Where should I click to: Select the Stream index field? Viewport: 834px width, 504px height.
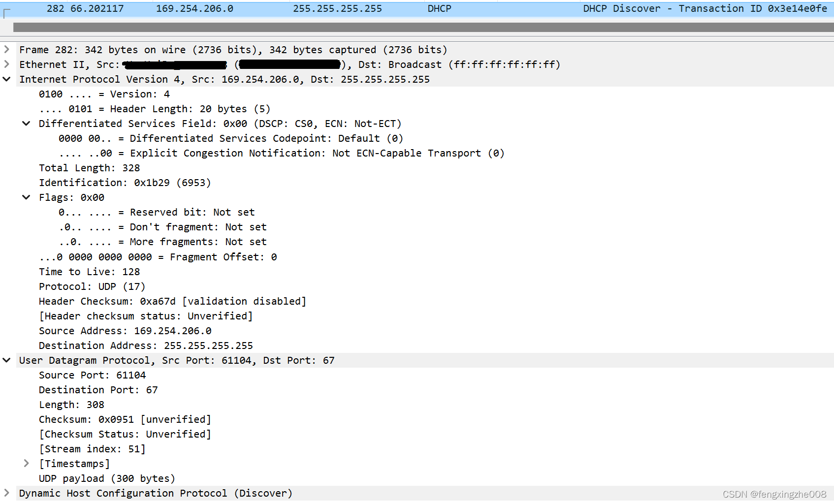[92, 448]
